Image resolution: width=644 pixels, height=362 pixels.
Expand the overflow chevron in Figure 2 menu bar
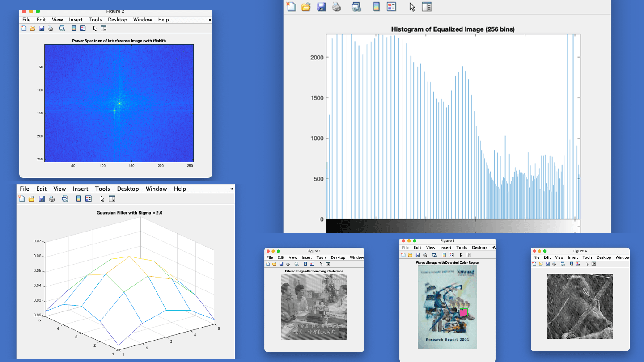209,20
